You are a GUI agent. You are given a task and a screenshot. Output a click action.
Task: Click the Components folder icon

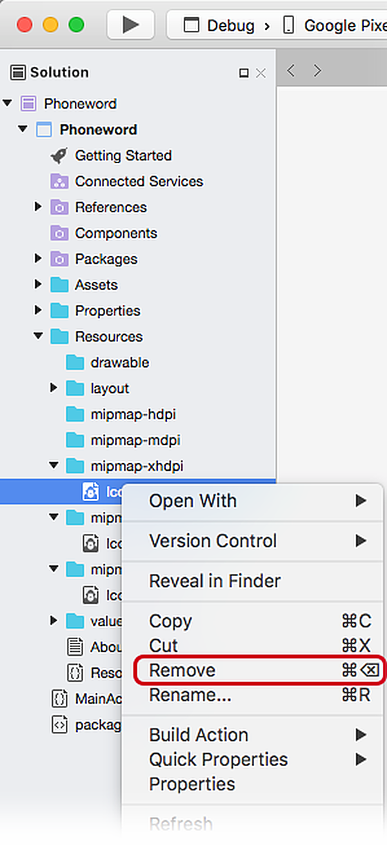click(59, 233)
